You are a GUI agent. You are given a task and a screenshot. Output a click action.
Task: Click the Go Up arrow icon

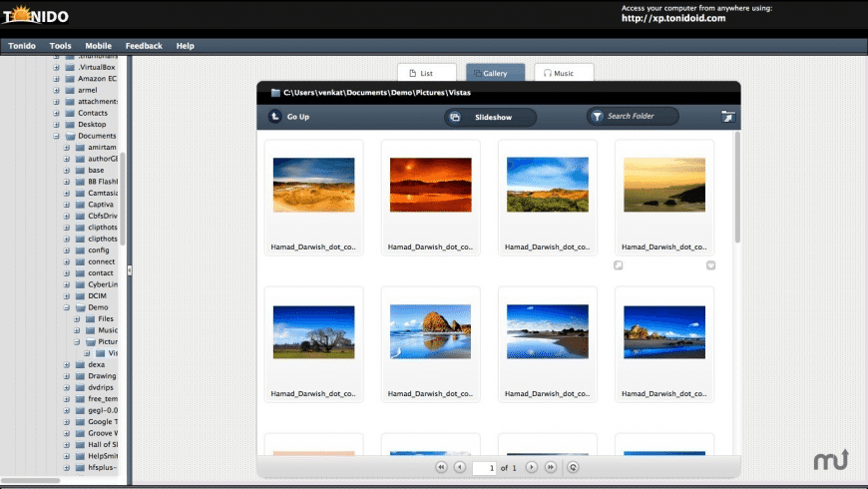pos(275,117)
